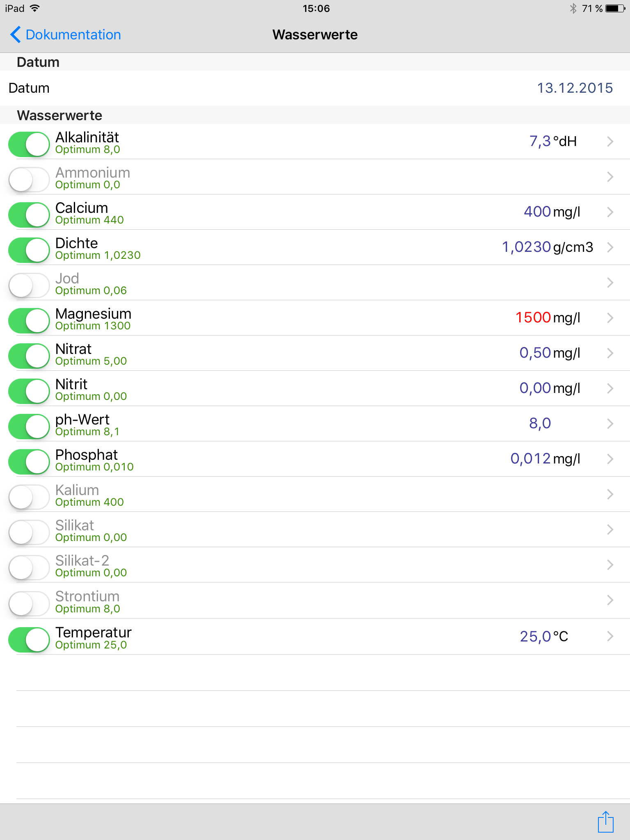Tap the Nitrat value 0,50 mg/l

click(549, 353)
